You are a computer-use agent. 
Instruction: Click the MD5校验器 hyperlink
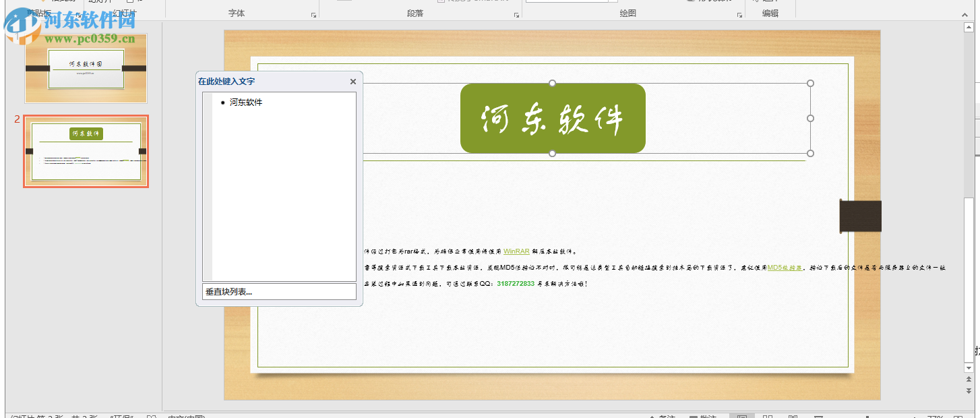click(785, 267)
